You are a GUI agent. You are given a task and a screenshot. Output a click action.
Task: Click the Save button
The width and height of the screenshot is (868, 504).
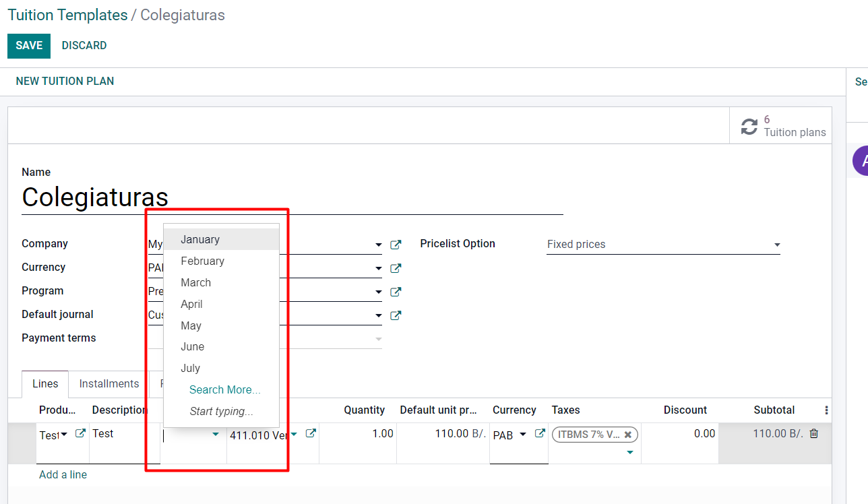click(x=29, y=46)
